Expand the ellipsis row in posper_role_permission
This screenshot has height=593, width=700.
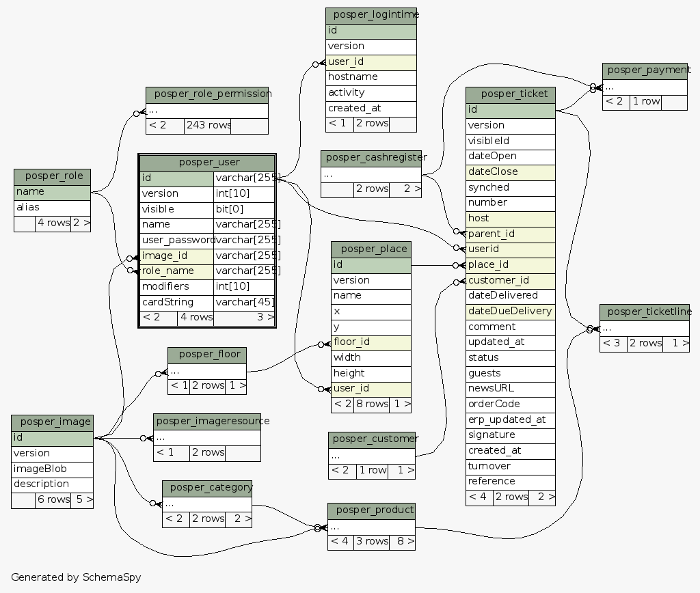[206, 111]
